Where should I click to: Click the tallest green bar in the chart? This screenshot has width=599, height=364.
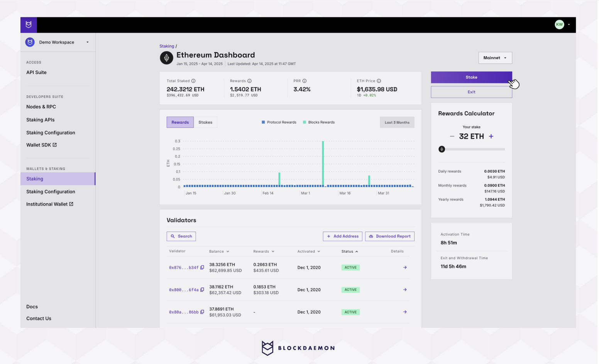(x=323, y=163)
